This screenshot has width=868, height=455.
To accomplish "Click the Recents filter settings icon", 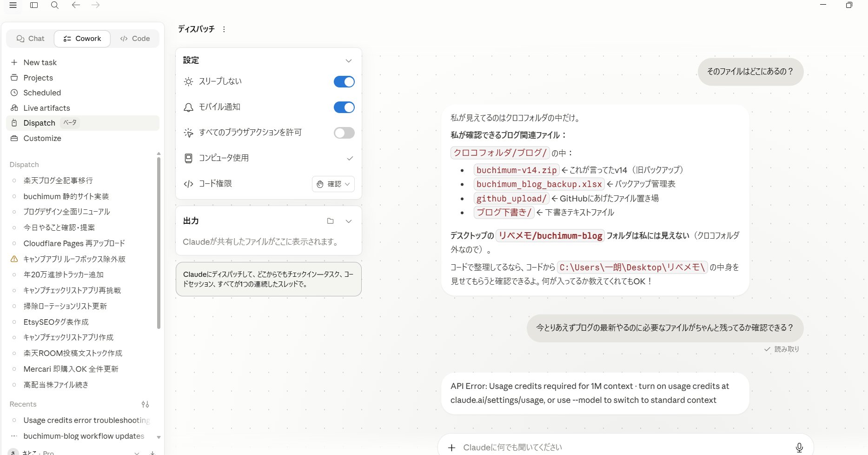I will (x=145, y=404).
